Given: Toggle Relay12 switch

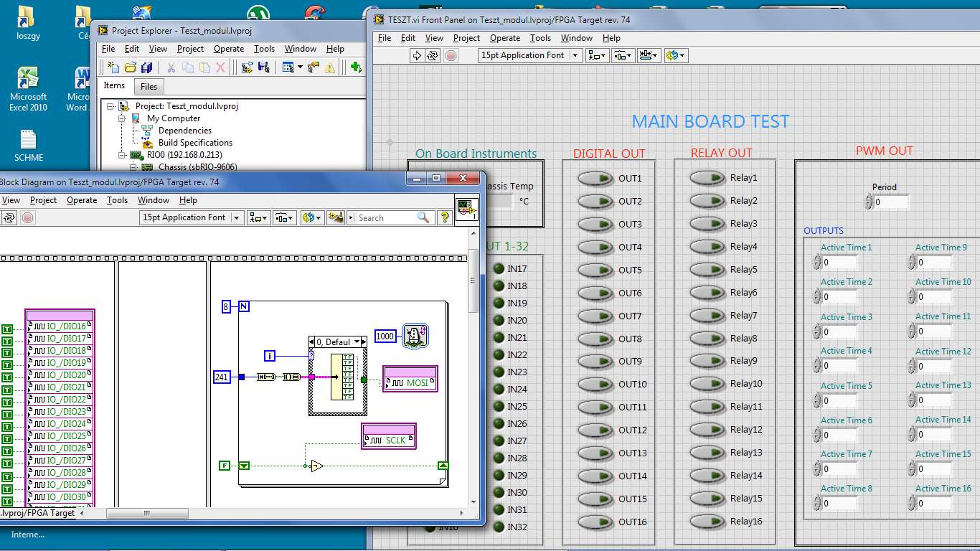Looking at the screenshot, I should coord(707,429).
